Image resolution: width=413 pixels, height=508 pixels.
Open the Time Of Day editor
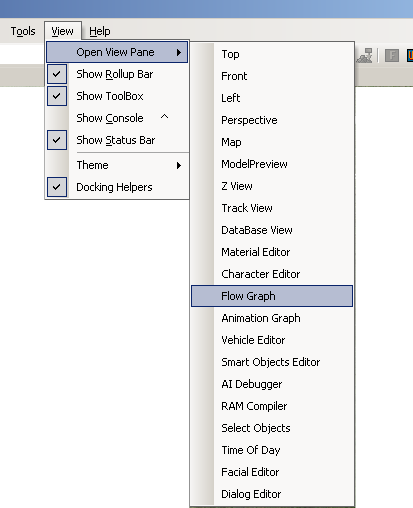point(272,450)
